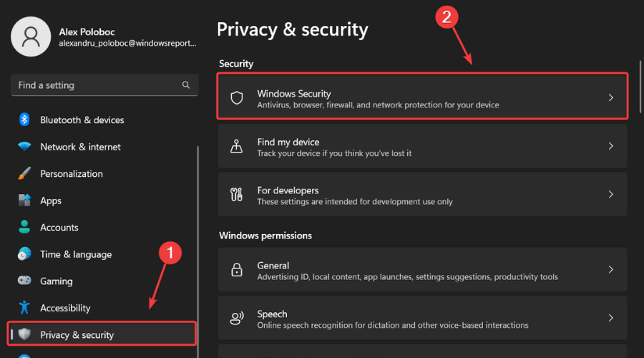Open the General permissions row
The height and width of the screenshot is (358, 644).
click(422, 269)
